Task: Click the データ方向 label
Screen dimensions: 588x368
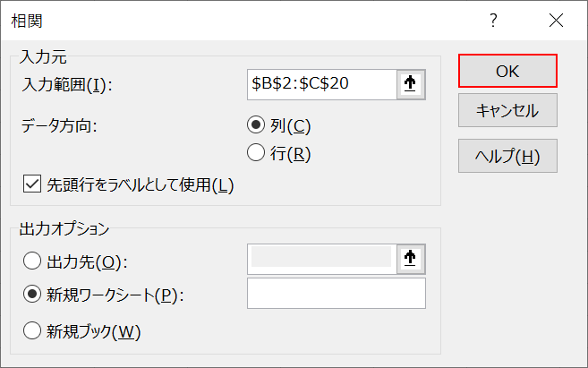Action: pyautogui.click(x=58, y=124)
